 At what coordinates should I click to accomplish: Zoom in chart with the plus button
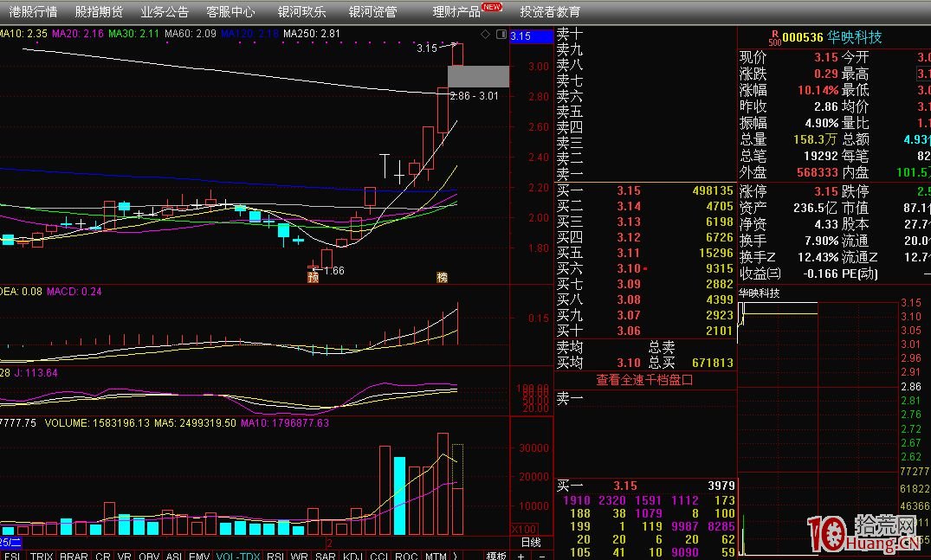pos(520,556)
